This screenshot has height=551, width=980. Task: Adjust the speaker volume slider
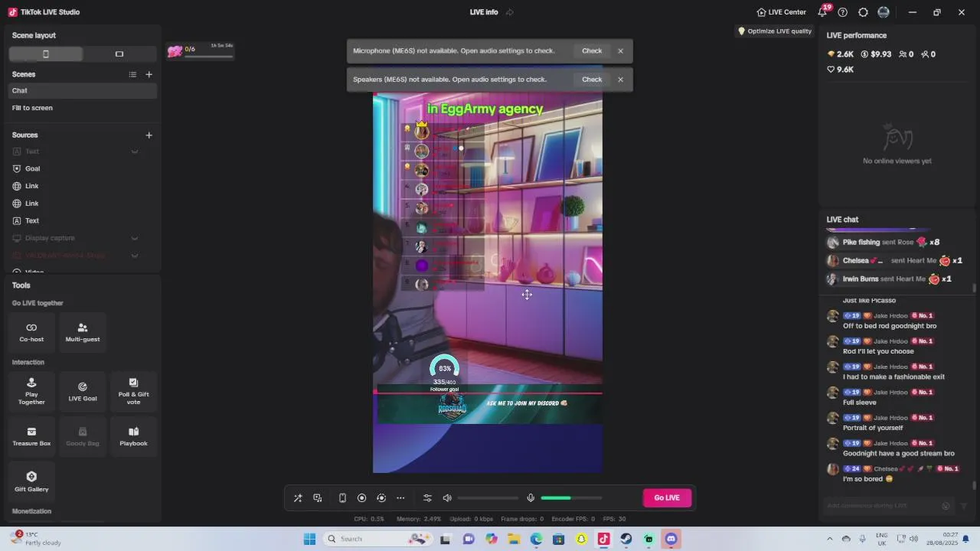[x=488, y=498]
